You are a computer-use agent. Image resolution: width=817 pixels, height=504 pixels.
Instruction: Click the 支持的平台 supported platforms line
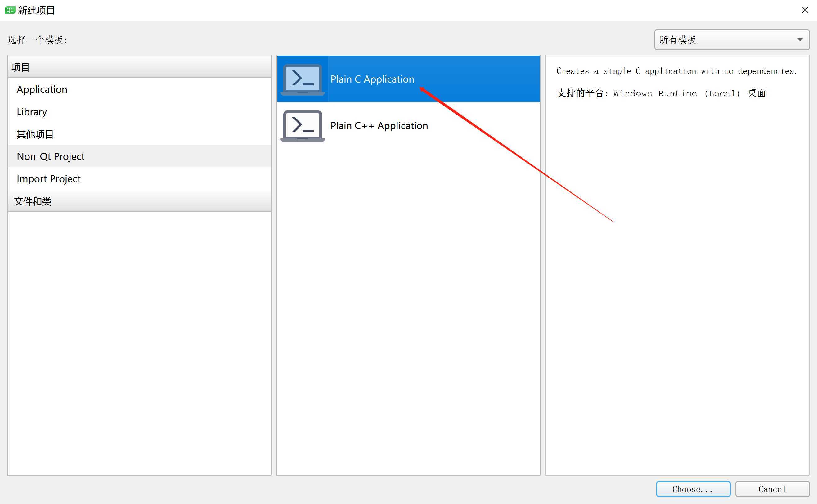(661, 93)
